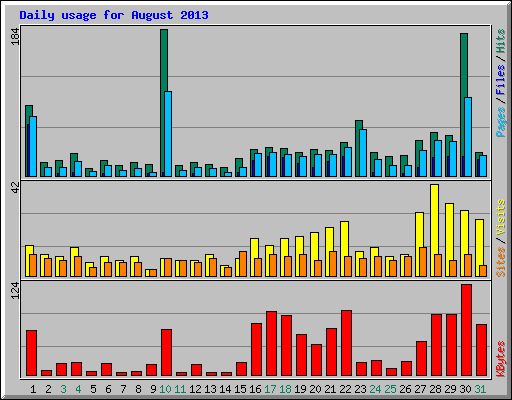Select the red KBytes bar for day 19
The image size is (512, 400).
pyautogui.click(x=301, y=355)
